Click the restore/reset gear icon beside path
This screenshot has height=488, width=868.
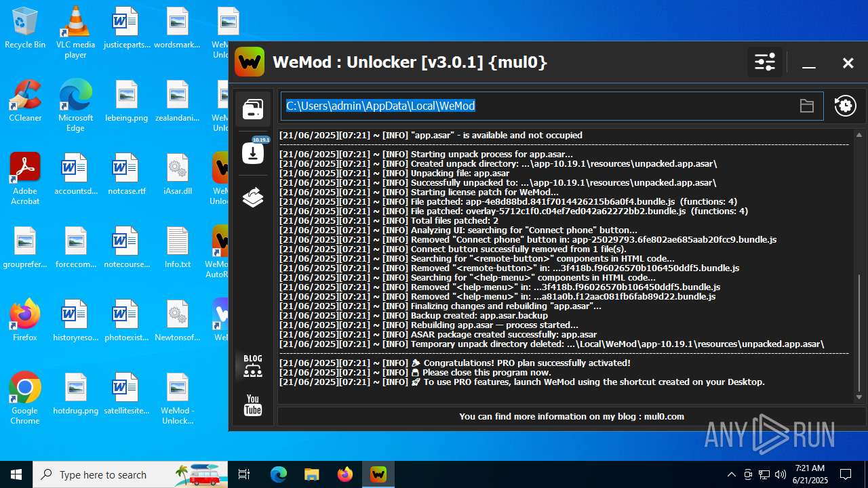coord(845,106)
